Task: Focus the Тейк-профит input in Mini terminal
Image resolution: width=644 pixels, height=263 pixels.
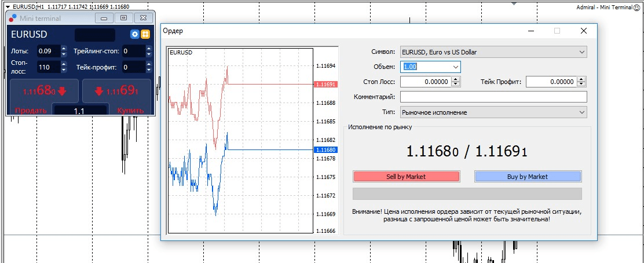Action: (133, 67)
